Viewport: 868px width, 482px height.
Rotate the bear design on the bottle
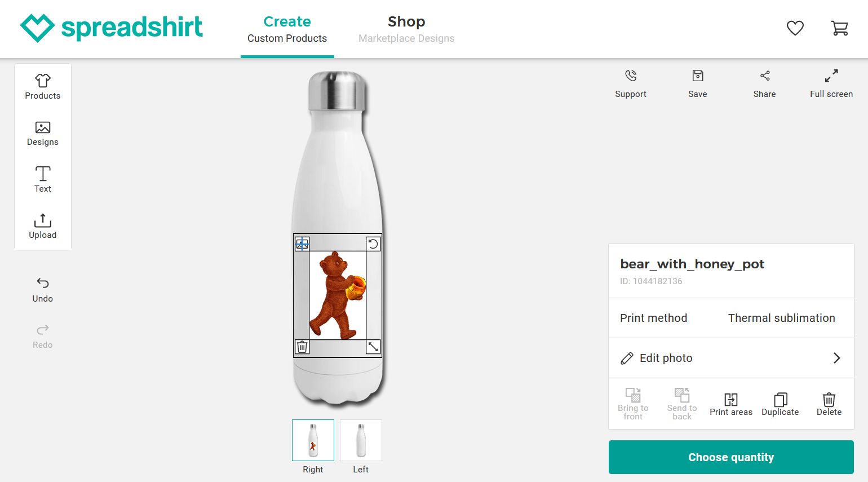pos(373,244)
